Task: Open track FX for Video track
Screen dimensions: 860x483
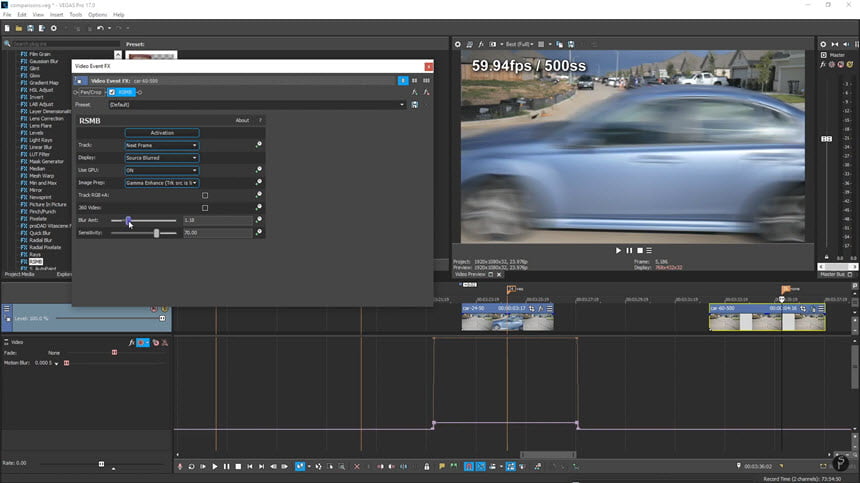Action: 132,342
